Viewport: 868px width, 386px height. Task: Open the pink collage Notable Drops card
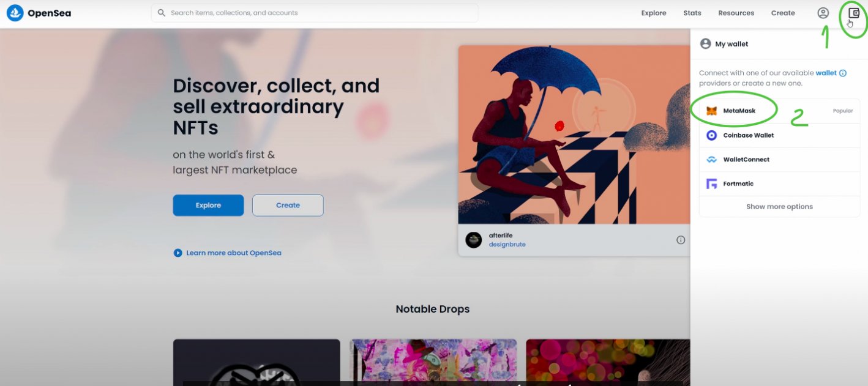tap(433, 363)
